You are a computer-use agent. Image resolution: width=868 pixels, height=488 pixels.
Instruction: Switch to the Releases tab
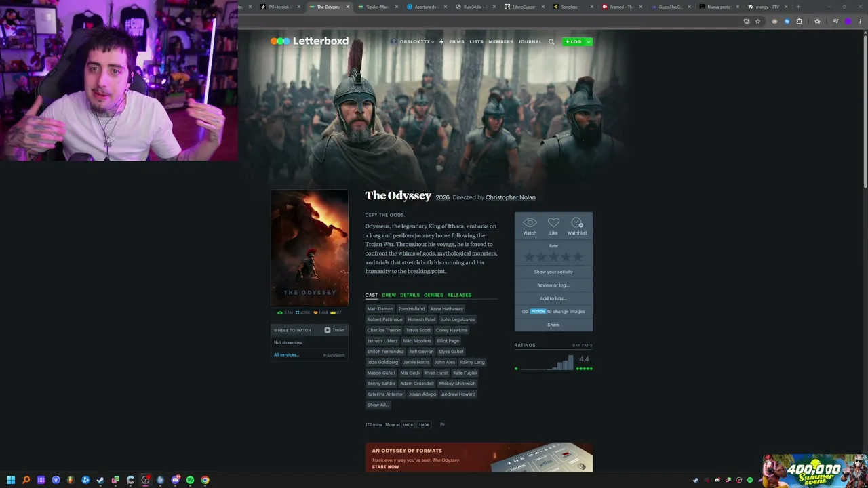click(x=459, y=295)
